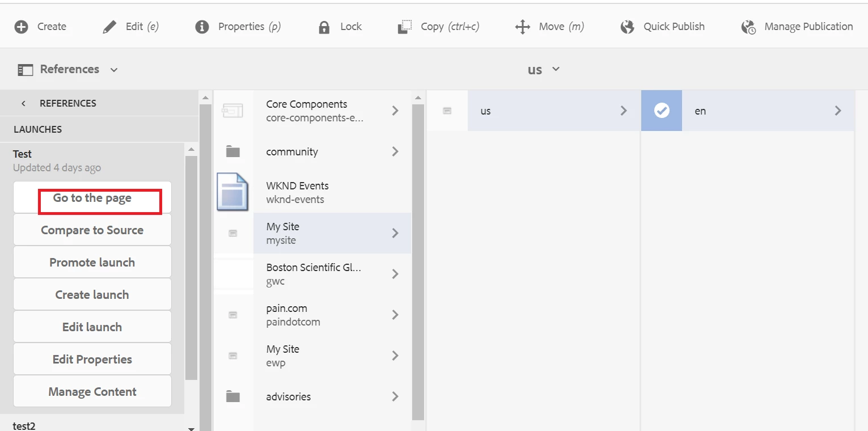
Task: Expand the advisories folder chevron
Action: click(x=395, y=396)
